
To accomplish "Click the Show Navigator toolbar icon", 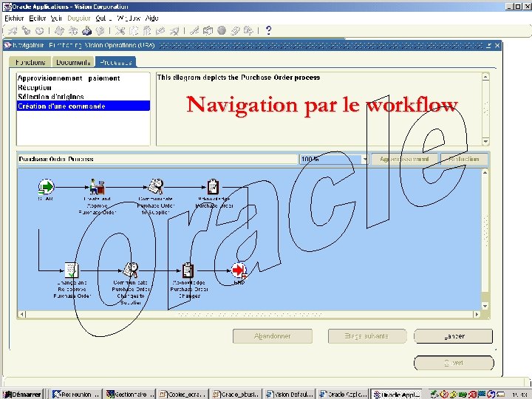I will tap(40, 31).
